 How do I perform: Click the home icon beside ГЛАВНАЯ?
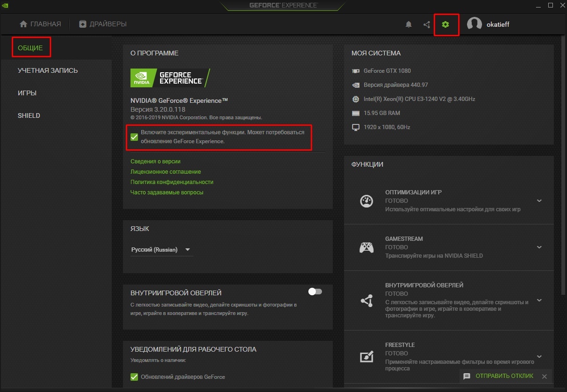(23, 24)
